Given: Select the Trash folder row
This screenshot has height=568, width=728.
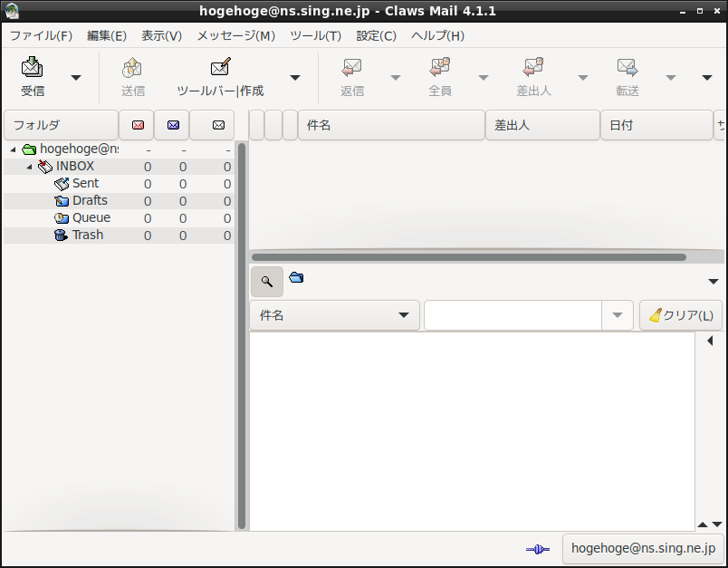Looking at the screenshot, I should (119, 235).
